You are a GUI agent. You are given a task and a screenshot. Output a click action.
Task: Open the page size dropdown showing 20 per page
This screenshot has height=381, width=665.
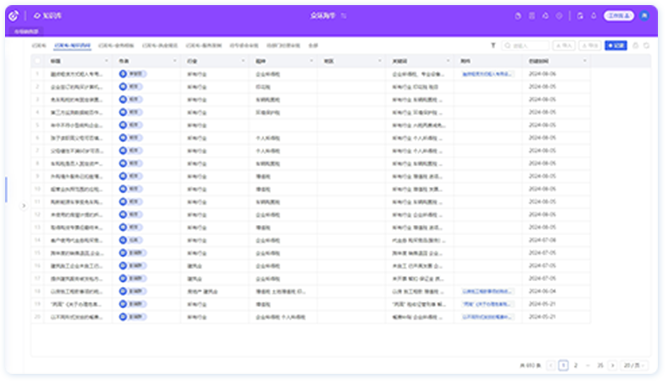point(634,365)
